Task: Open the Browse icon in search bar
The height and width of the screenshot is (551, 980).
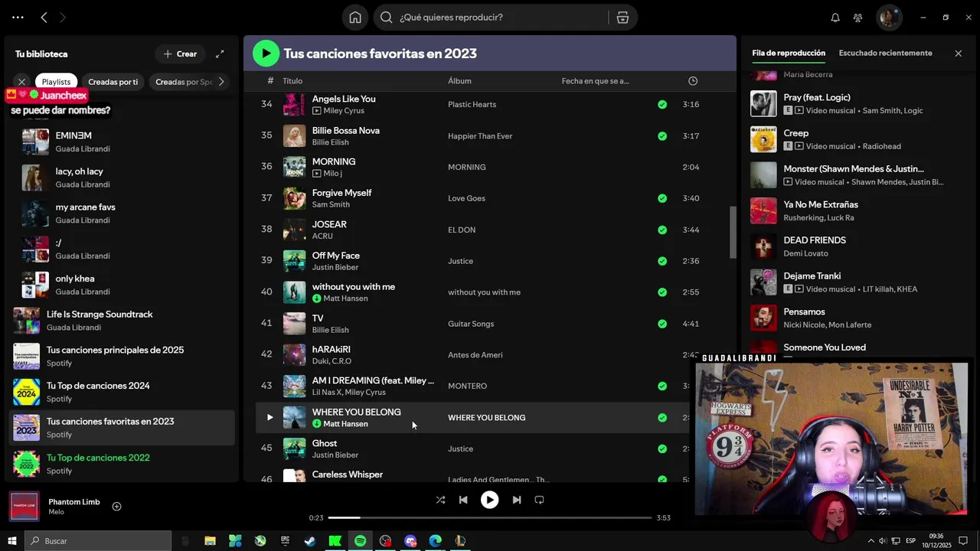Action: [x=622, y=18]
